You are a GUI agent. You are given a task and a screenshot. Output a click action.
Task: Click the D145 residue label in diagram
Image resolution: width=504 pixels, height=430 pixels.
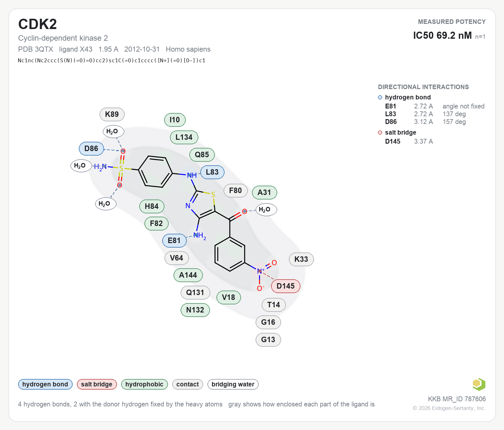286,286
